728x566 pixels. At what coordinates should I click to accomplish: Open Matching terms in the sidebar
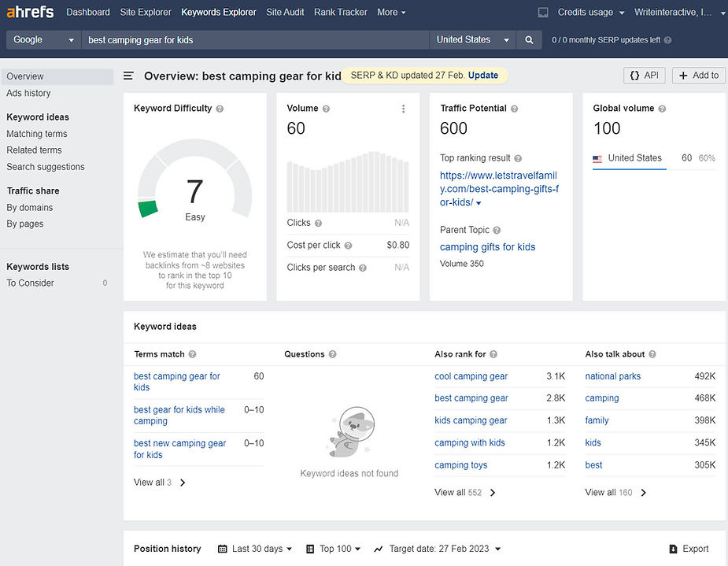click(37, 134)
